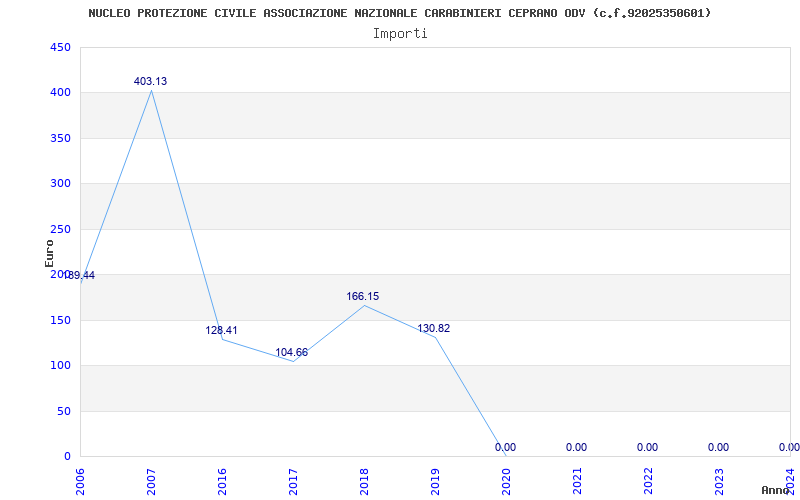The image size is (800, 500).
Task: Click the 2023 year label on x-axis
Action: click(718, 482)
